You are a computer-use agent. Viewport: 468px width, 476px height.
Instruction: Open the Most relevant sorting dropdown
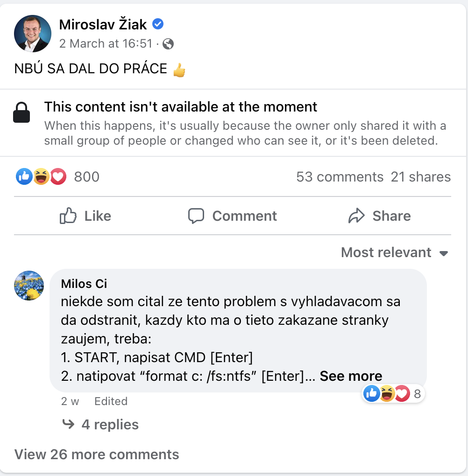click(395, 252)
